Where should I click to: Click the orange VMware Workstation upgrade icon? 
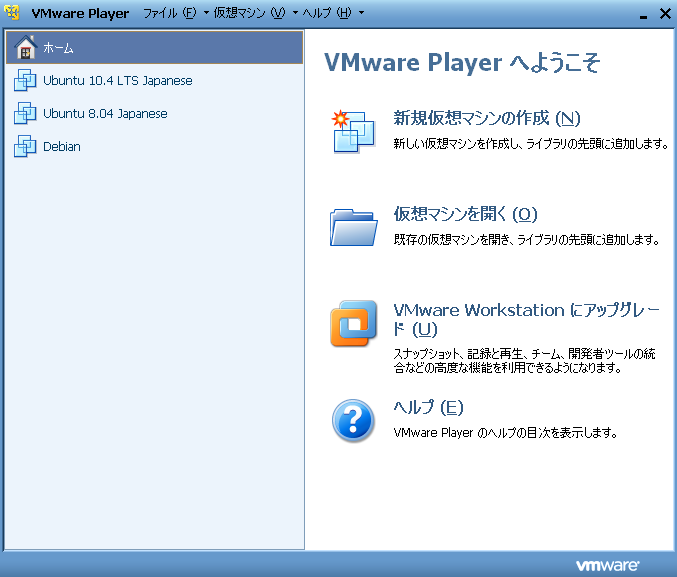click(x=353, y=323)
